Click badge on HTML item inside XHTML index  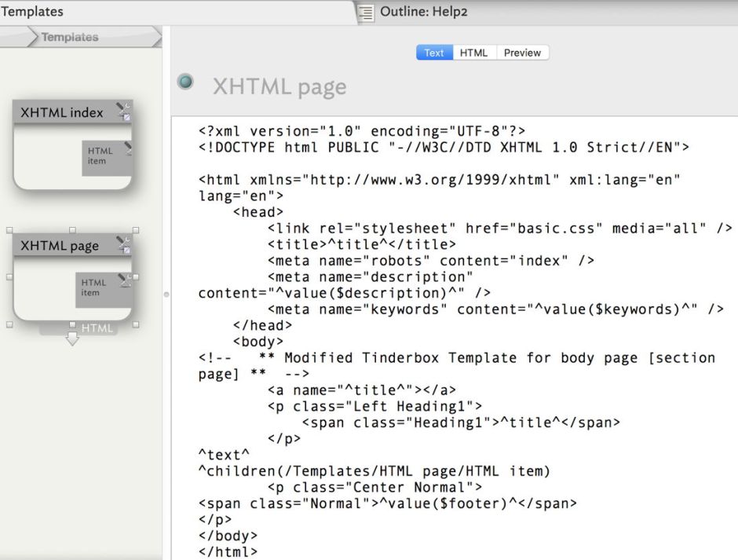(x=126, y=148)
